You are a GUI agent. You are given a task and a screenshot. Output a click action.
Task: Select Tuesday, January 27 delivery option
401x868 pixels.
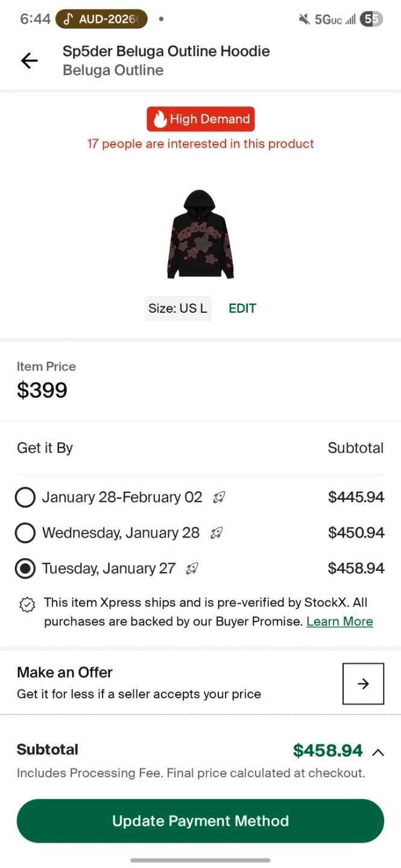click(25, 568)
